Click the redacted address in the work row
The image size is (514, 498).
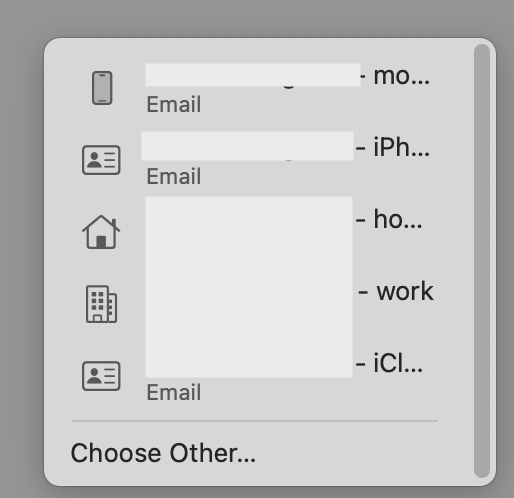coord(249,291)
